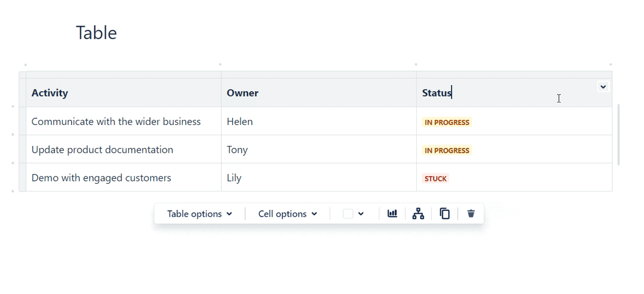
Task: Select the Activity column via top control bar
Action: pos(124,75)
